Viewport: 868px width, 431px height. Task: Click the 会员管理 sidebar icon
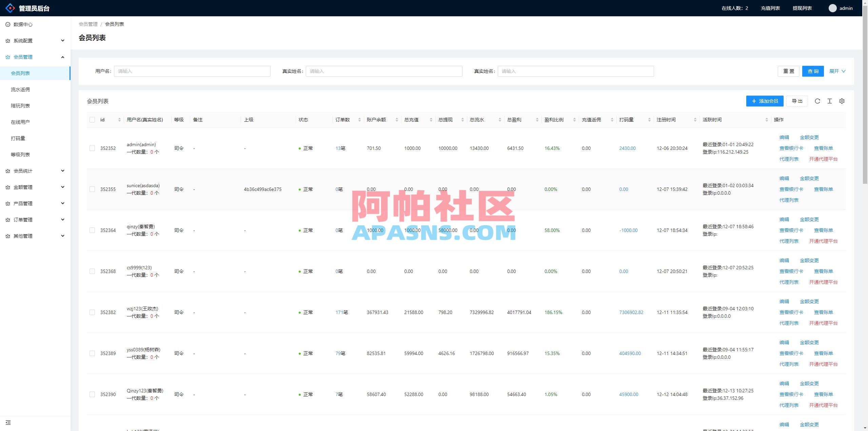[x=7, y=57]
